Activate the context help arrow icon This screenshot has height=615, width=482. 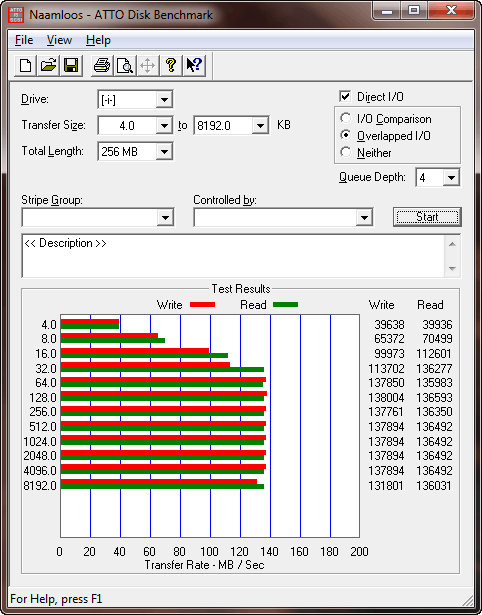[x=194, y=65]
